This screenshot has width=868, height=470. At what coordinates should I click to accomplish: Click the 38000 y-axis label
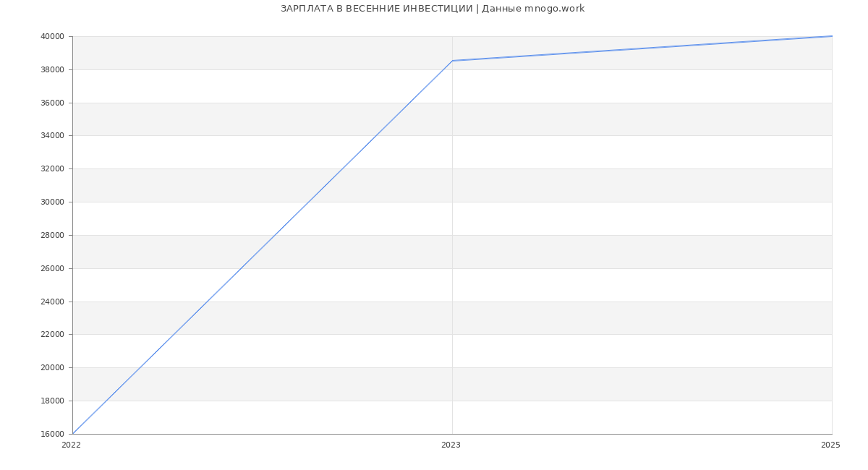(52, 70)
